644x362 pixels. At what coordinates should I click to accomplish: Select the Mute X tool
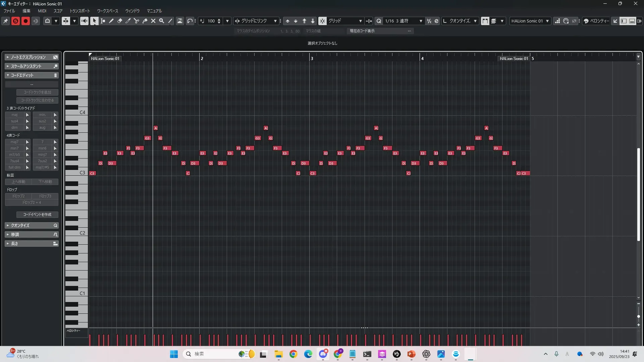click(153, 21)
